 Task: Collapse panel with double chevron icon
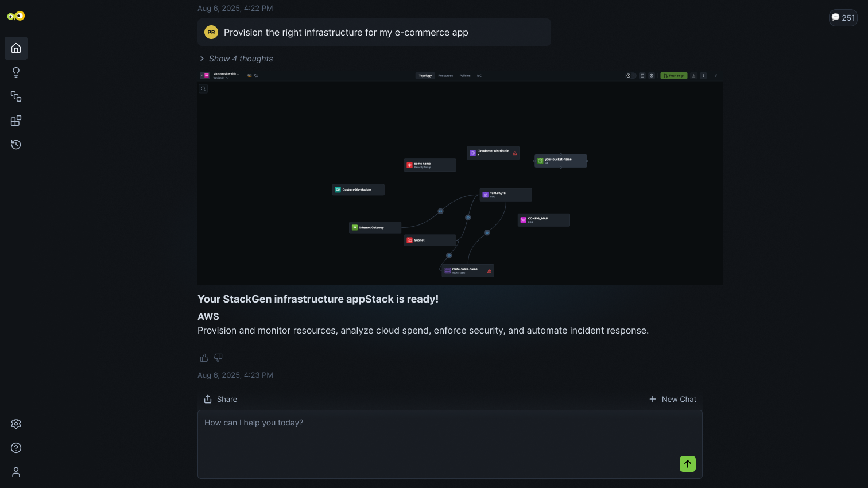pos(715,76)
